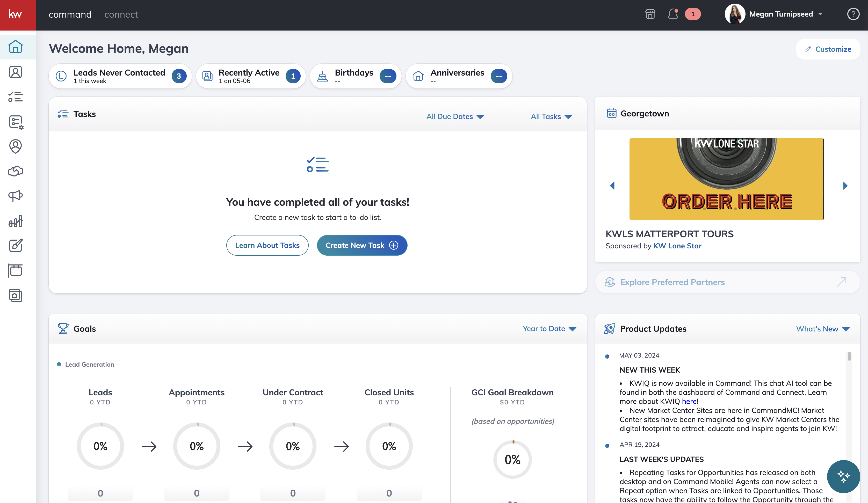Open the calendar icon in the sidebar
868x503 pixels.
(16, 270)
